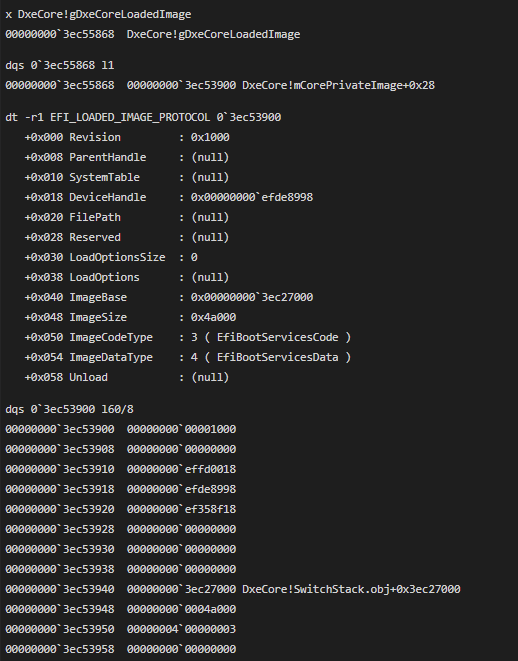Click DeviceHandle value 0x00000000`efde8998

tap(252, 197)
